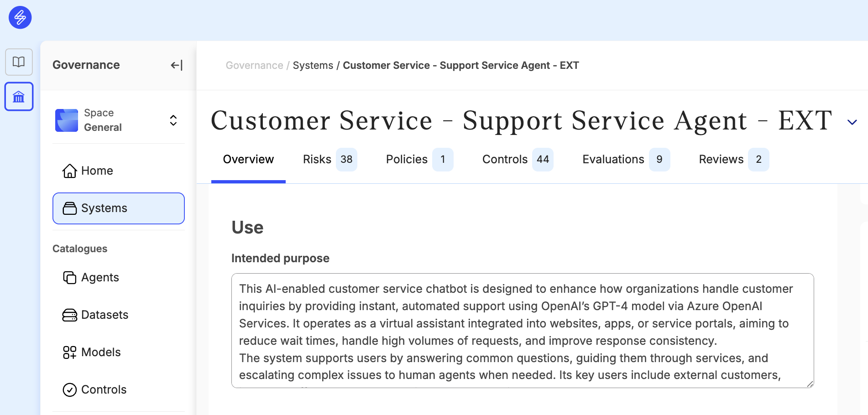Click the Datasets stack icon
This screenshot has height=415, width=868.
point(69,315)
